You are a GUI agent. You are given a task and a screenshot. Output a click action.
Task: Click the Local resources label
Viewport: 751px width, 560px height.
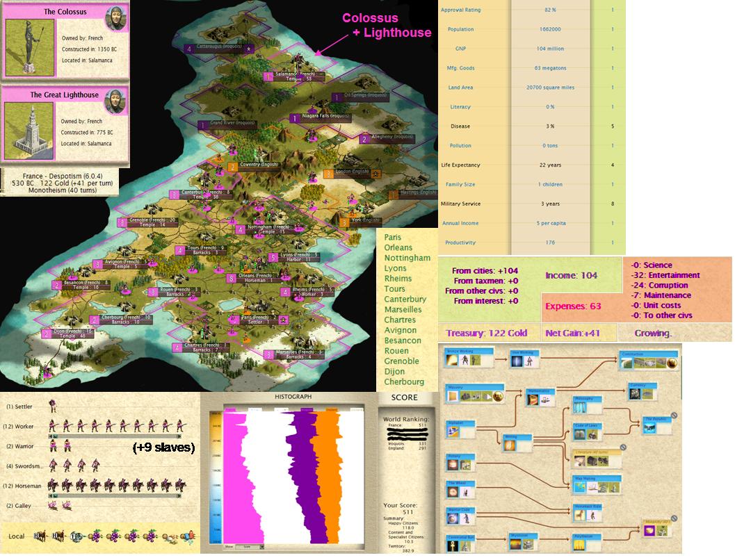click(x=16, y=536)
